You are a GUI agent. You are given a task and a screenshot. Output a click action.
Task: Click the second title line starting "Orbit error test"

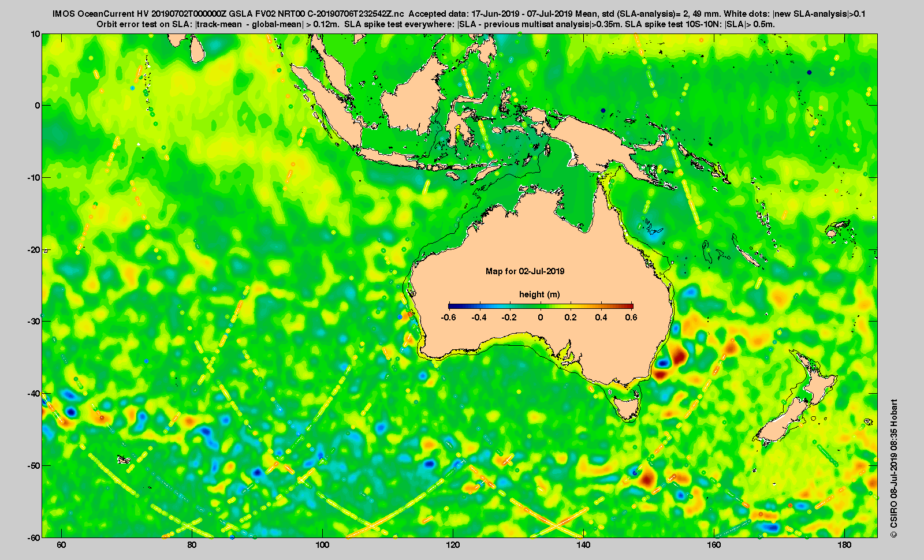(436, 24)
